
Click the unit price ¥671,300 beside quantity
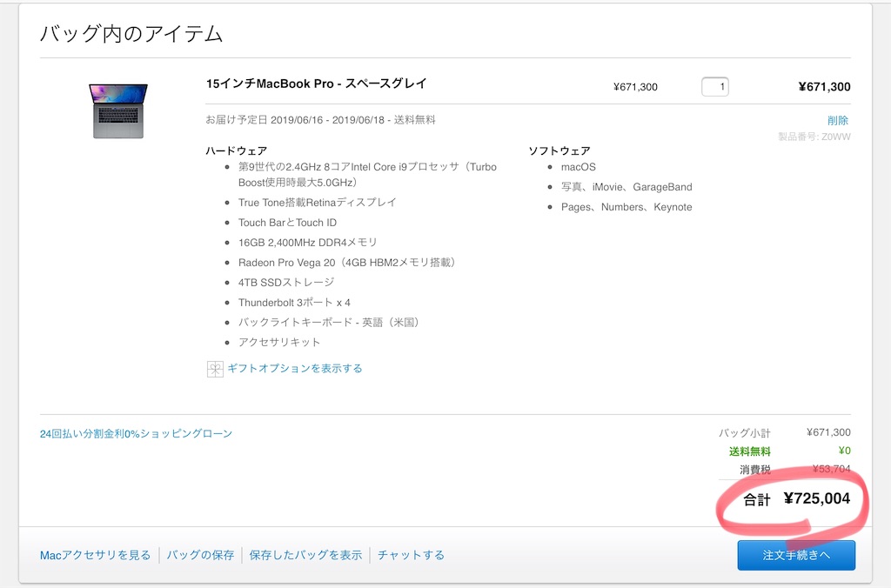635,87
